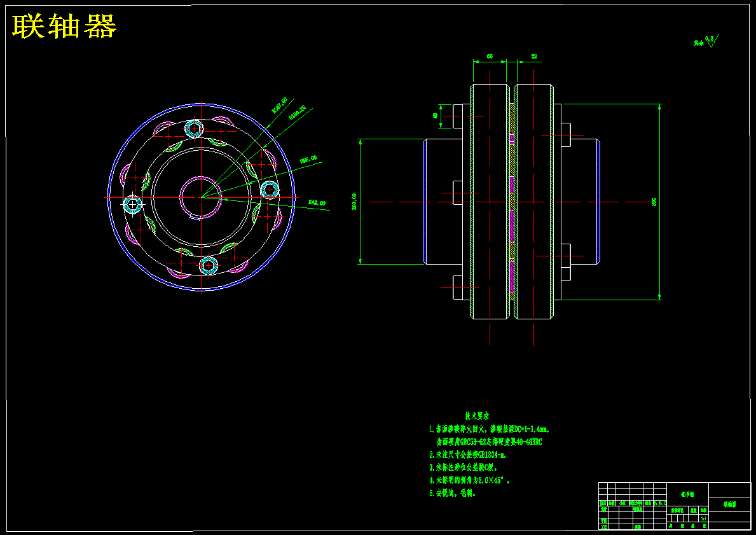Select the magenta central shaft bore circle
The image size is (756, 535).
coord(200,197)
